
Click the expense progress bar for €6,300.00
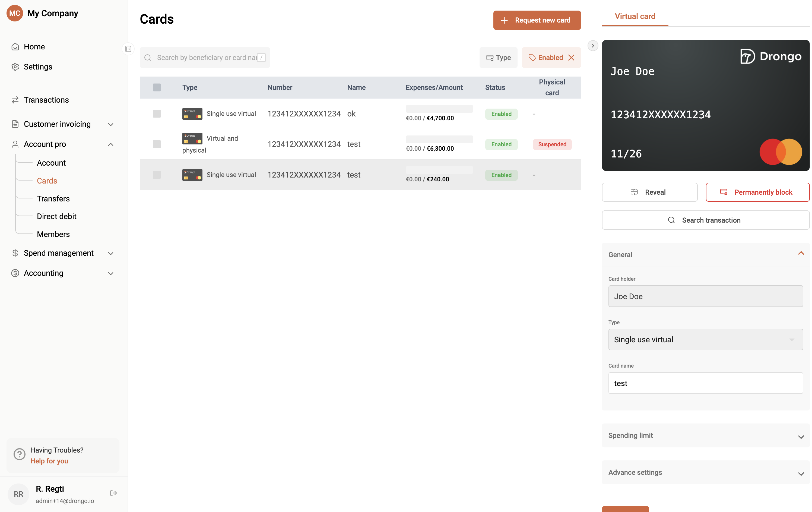click(439, 139)
